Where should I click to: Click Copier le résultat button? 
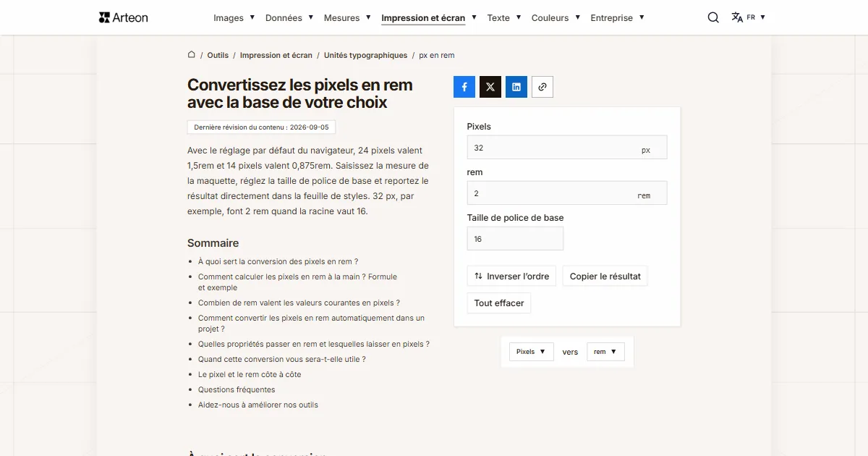605,276
